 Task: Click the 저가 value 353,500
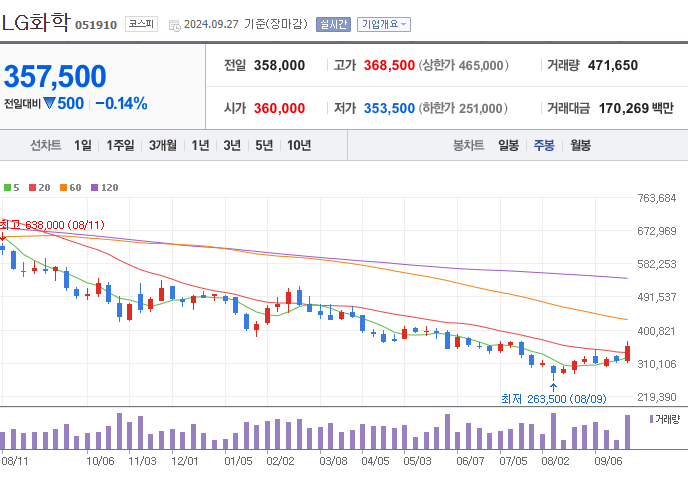point(389,108)
